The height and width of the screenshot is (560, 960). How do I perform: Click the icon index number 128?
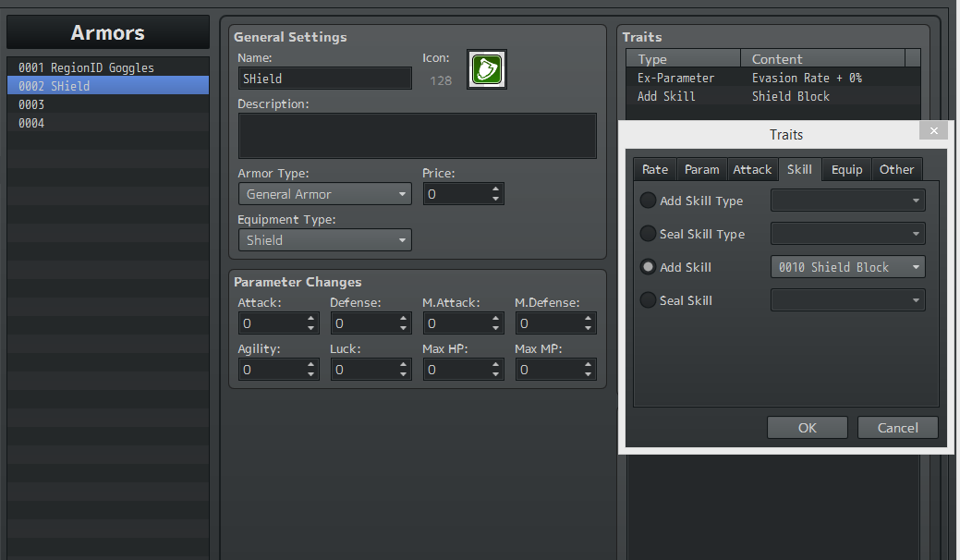tap(441, 80)
